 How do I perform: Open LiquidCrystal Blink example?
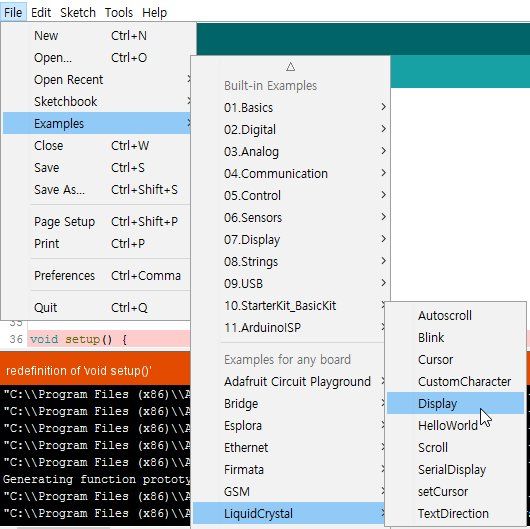(x=455, y=337)
